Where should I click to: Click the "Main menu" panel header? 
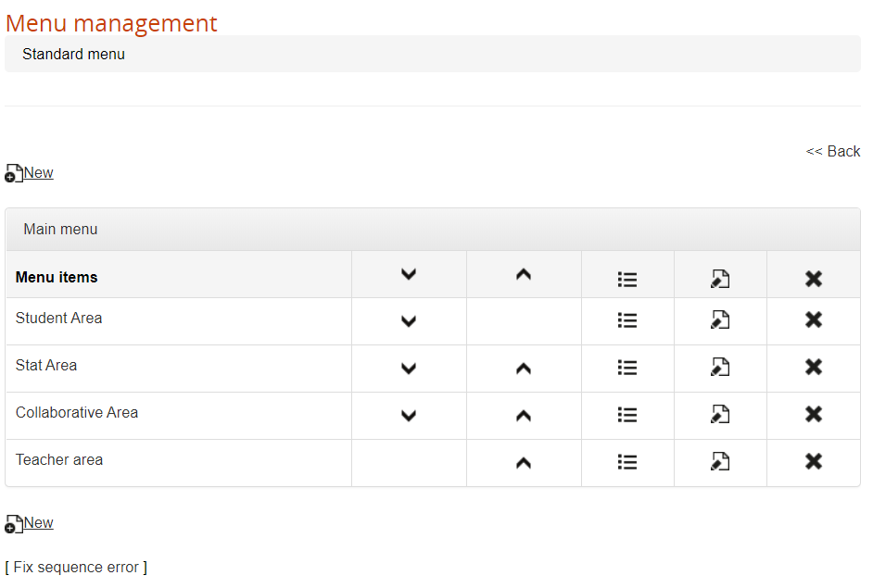(60, 229)
